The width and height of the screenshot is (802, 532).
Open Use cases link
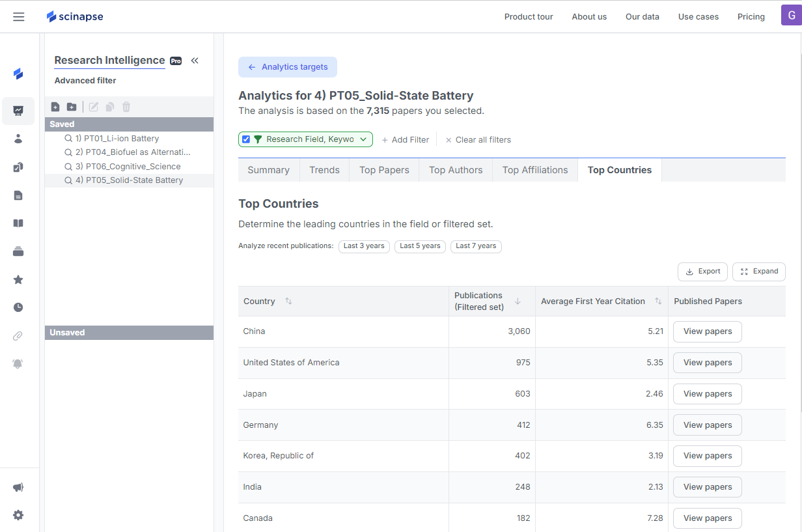[x=698, y=17]
